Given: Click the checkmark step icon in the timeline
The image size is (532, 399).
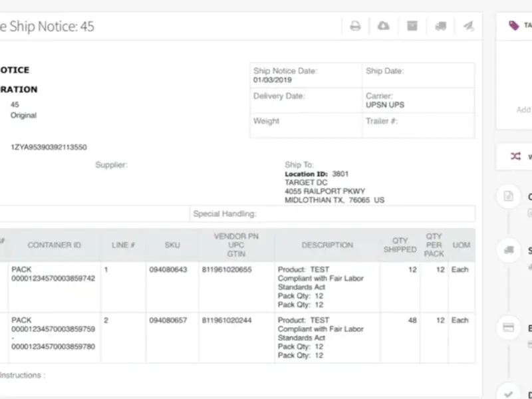Looking at the screenshot, I should [509, 392].
